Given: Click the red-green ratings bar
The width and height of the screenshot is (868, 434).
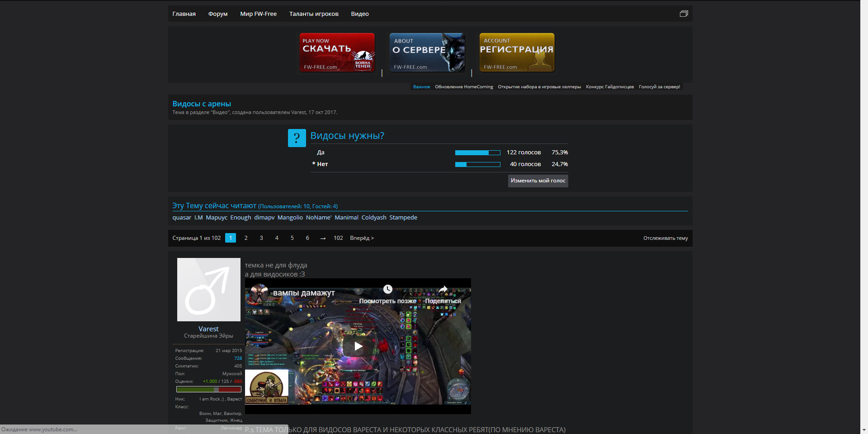Looking at the screenshot, I should pos(208,389).
